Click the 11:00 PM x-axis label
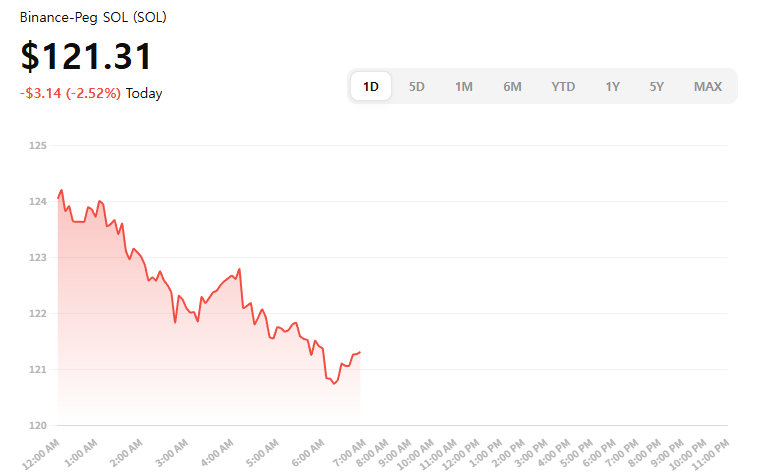 [x=710, y=449]
